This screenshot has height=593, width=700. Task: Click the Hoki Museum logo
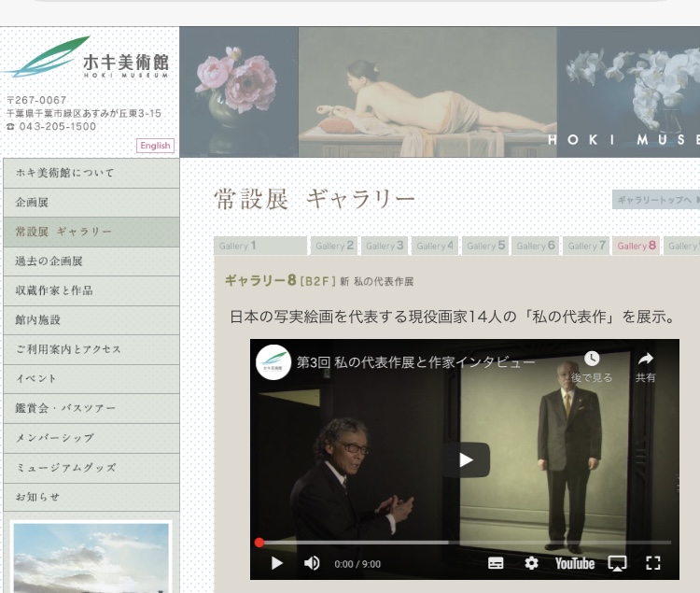coord(87,57)
